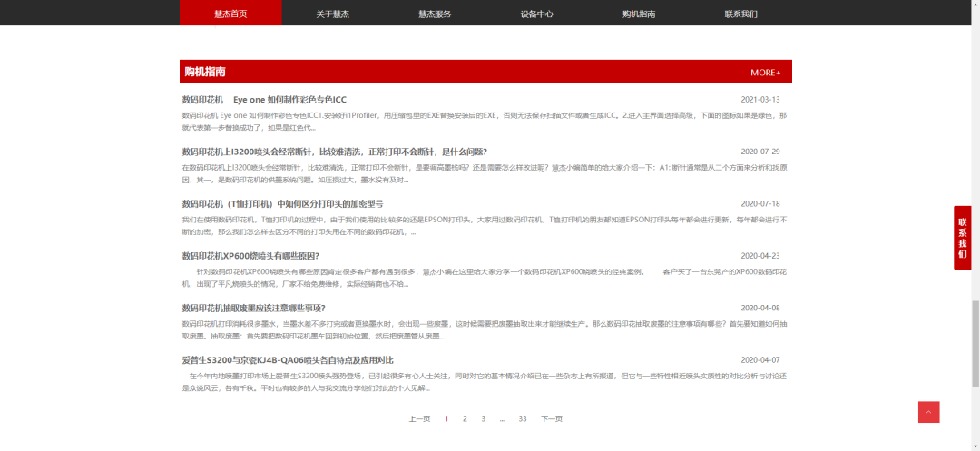The height and width of the screenshot is (451, 980).
Task: Open the vertical 联系我们 side button
Action: pyautogui.click(x=963, y=238)
